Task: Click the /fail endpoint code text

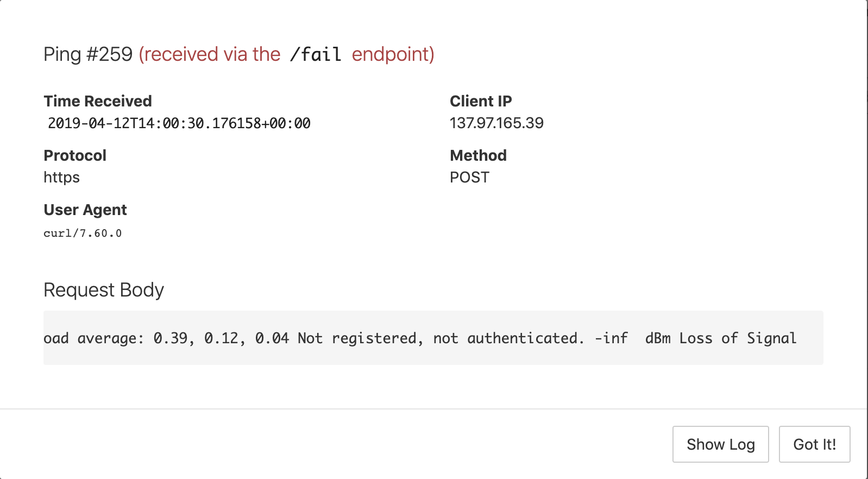Action: coord(316,54)
